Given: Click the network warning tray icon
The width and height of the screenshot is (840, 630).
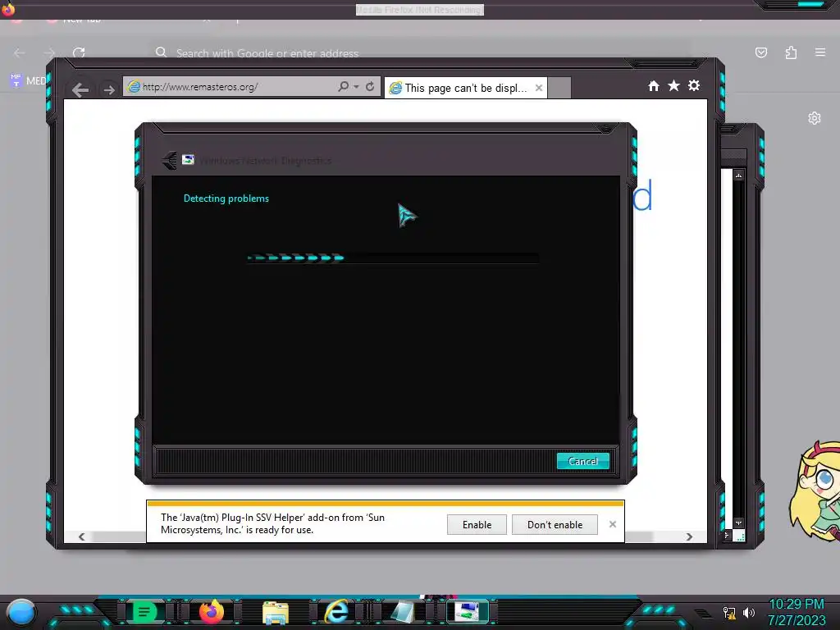Looking at the screenshot, I should [x=729, y=612].
